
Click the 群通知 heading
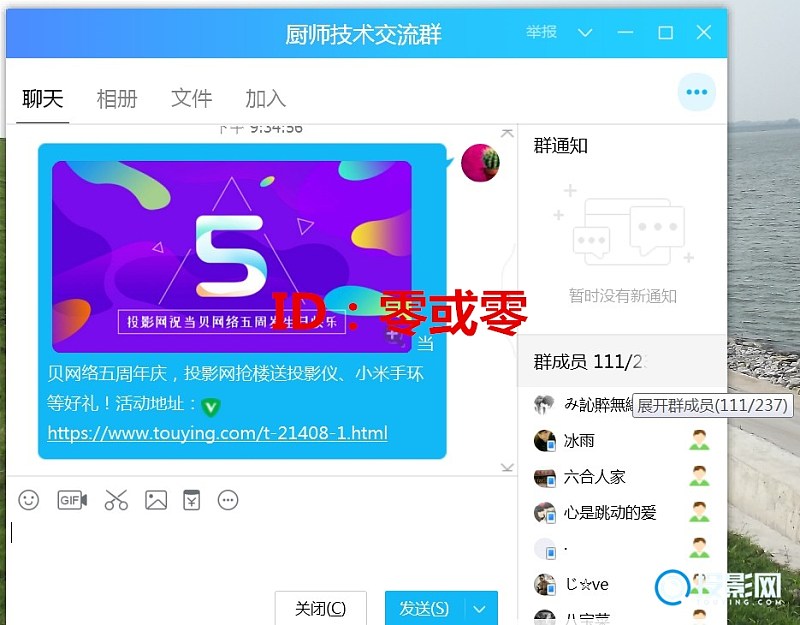[560, 146]
